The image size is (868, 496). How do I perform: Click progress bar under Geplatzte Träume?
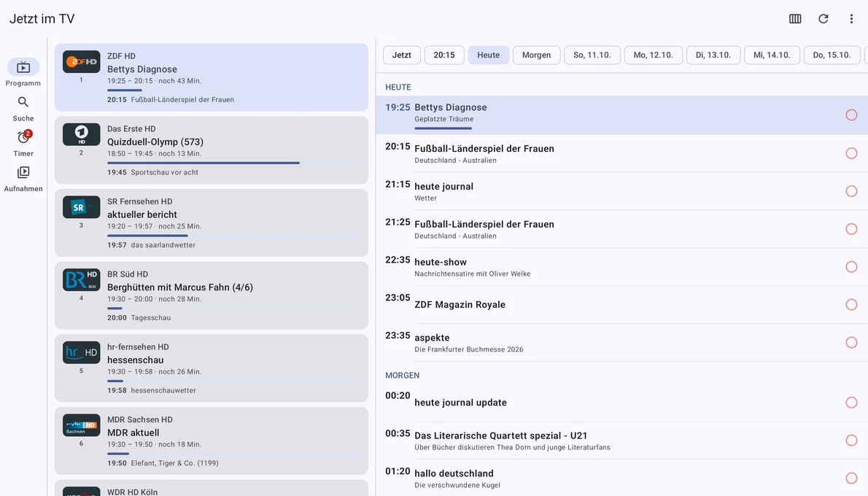pyautogui.click(x=443, y=128)
